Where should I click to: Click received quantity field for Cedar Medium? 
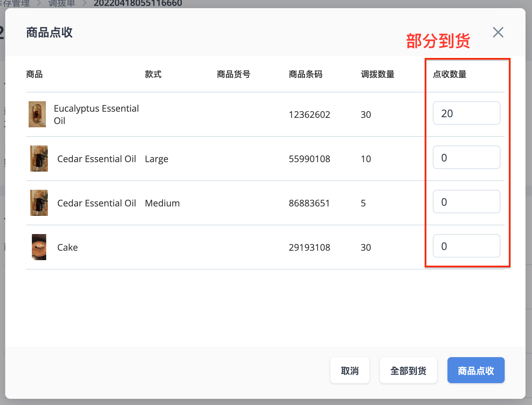[x=466, y=202]
